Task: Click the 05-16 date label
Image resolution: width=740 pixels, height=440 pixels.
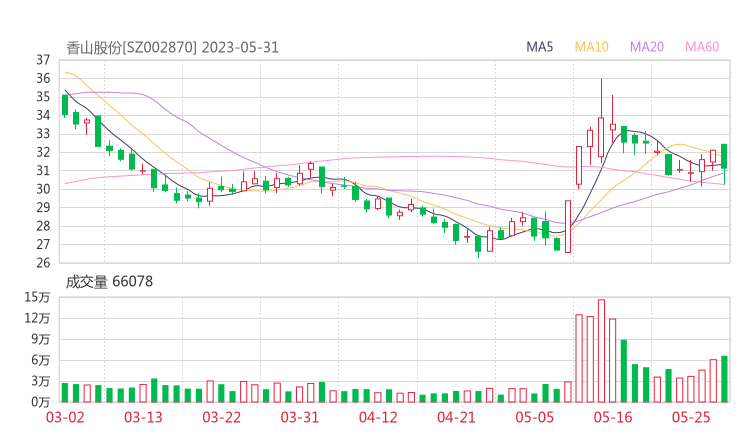Action: (x=613, y=417)
